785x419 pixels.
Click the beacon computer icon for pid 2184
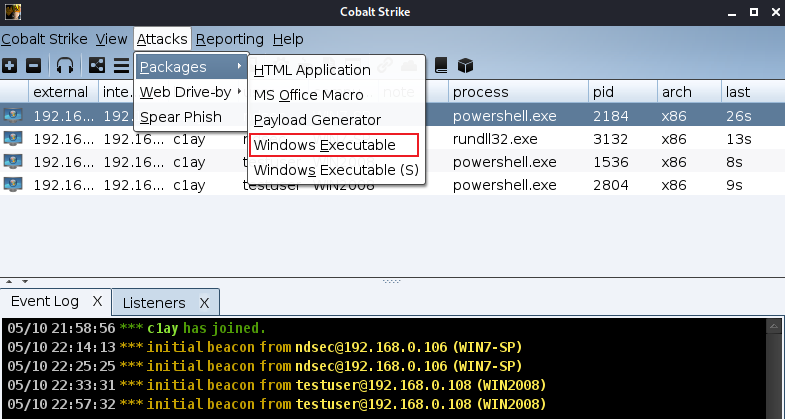click(x=13, y=116)
